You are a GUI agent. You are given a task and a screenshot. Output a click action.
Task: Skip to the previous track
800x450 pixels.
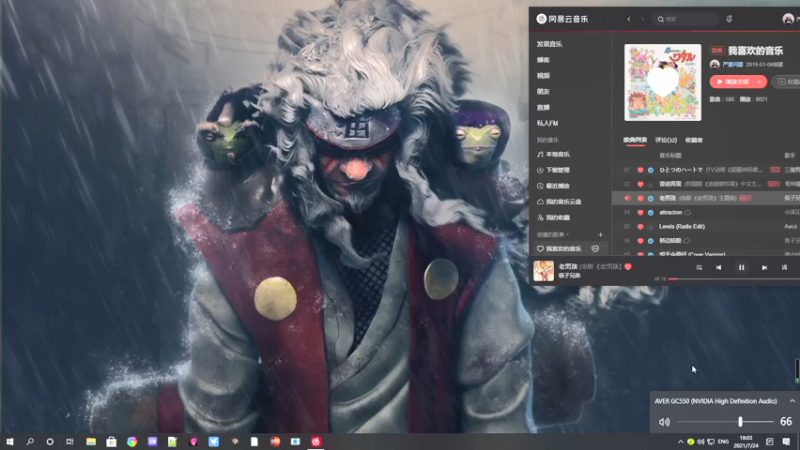pos(718,267)
